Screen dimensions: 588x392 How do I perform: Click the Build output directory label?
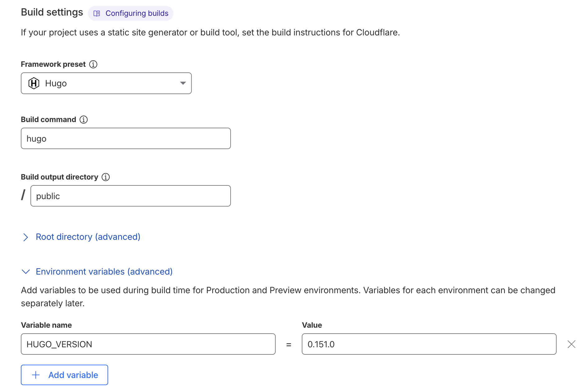coord(59,177)
